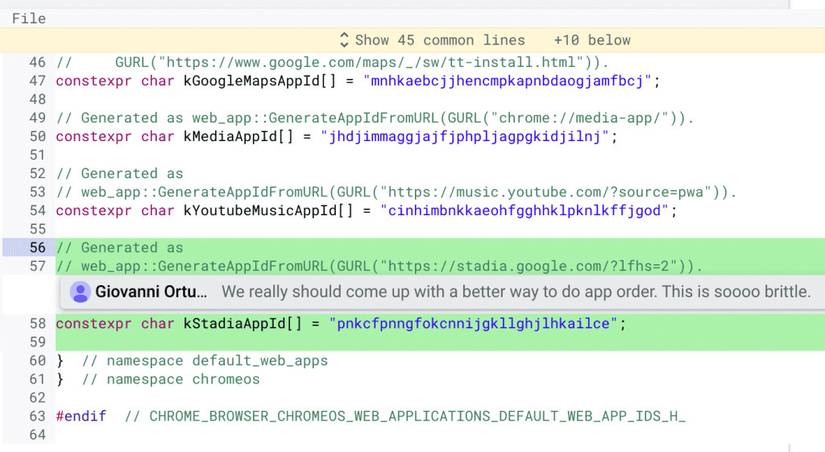Click line number 61

37,379
